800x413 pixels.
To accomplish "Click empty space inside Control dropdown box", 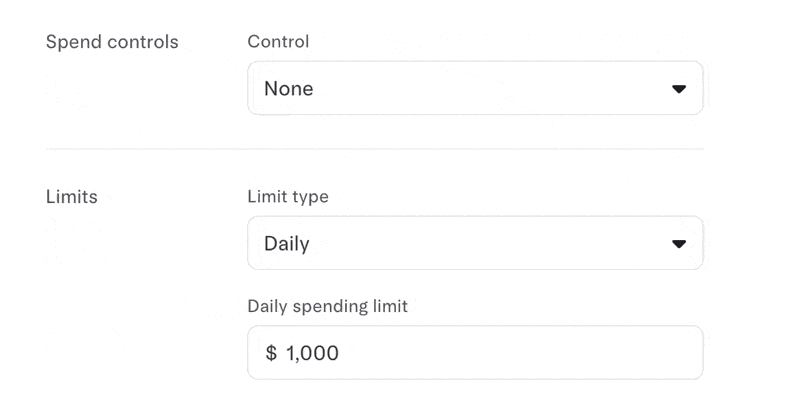I will pyautogui.click(x=490, y=88).
